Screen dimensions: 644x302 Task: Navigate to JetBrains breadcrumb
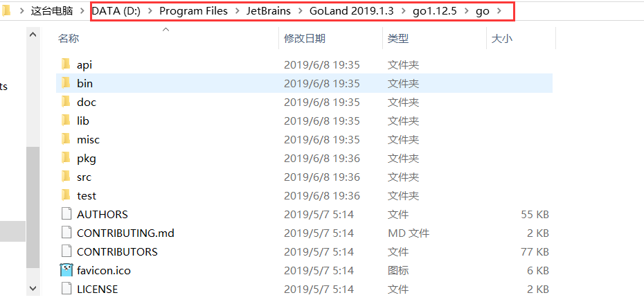click(x=269, y=11)
